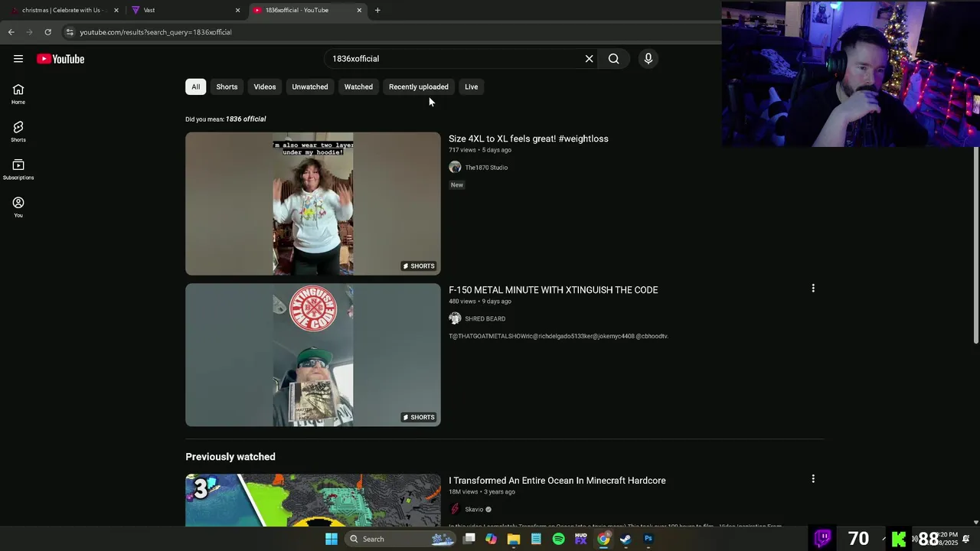Filter results by Unwatched chip
Image resolution: width=980 pixels, height=551 pixels.
[x=310, y=86]
